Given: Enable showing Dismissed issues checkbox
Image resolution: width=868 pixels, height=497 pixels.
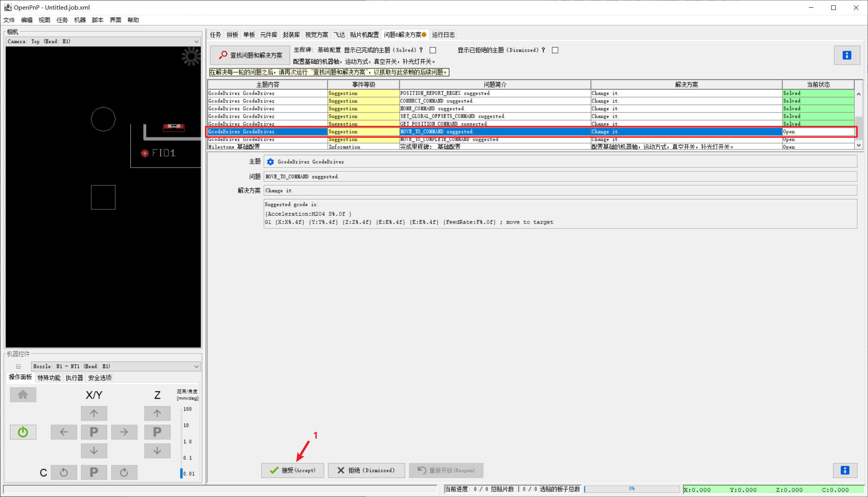Looking at the screenshot, I should click(555, 50).
